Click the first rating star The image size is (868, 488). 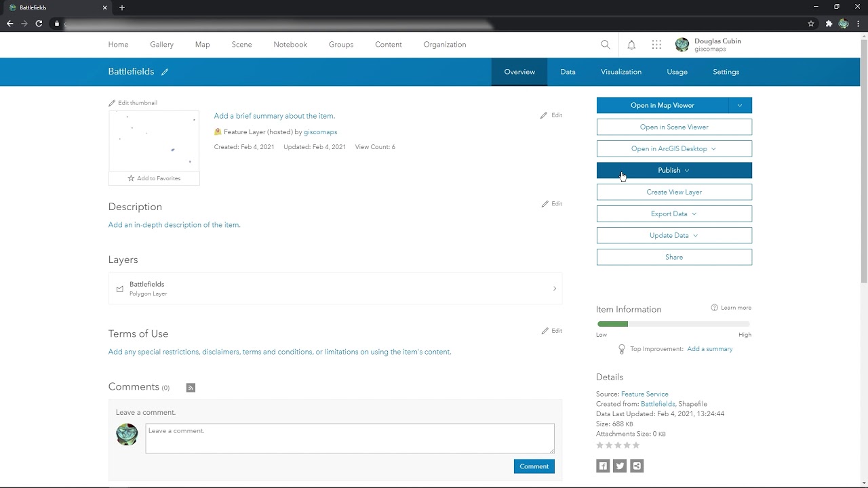[599, 445]
